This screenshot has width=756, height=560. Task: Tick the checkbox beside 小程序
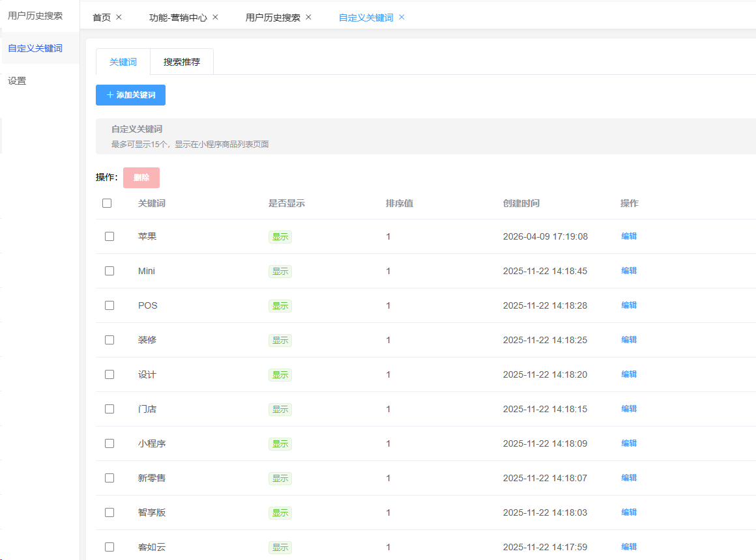pos(109,443)
